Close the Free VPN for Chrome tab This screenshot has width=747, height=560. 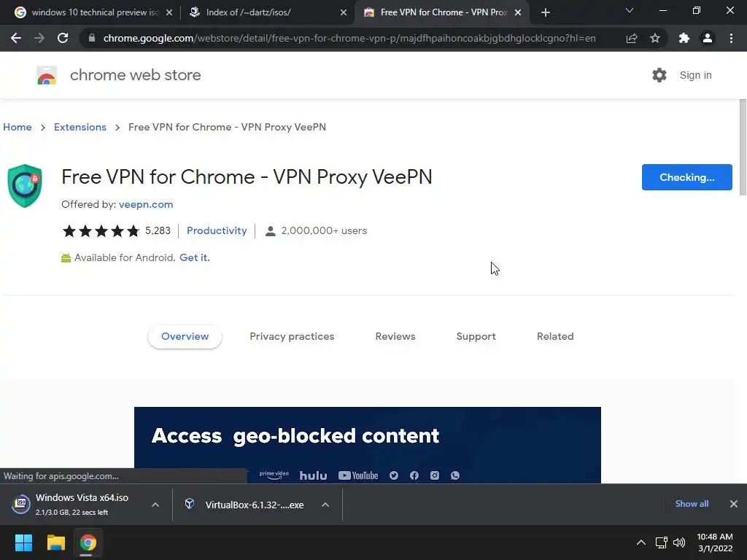tap(518, 12)
